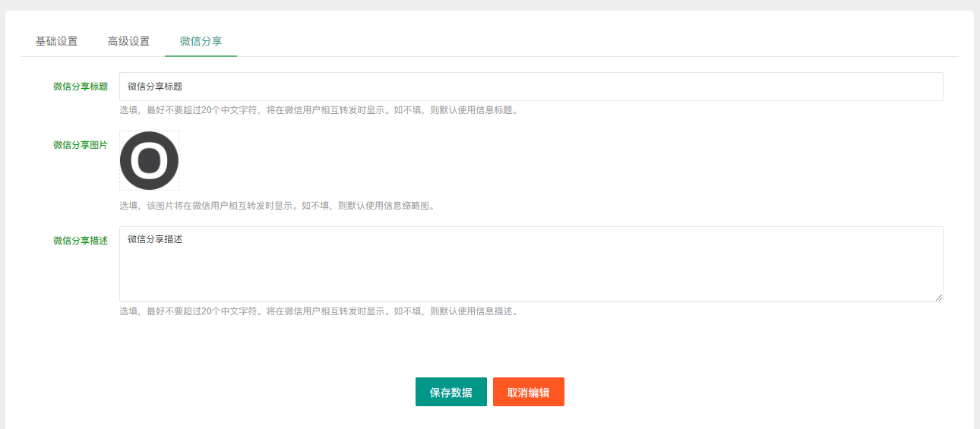The image size is (980, 429).
Task: Grab the textarea resize handle corner
Action: click(939, 298)
